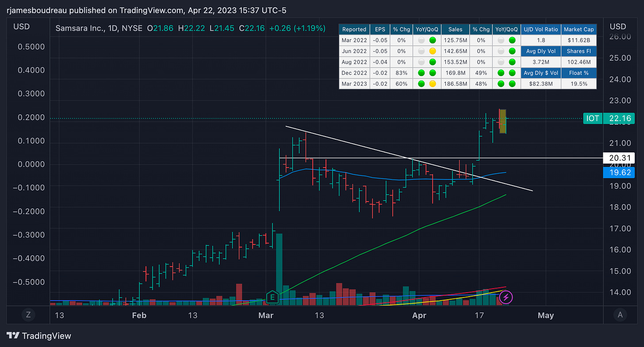Click the 'Feb' date axis label

139,315
